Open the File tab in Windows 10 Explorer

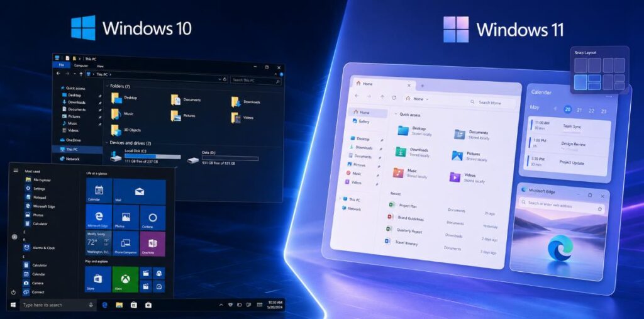coord(62,65)
